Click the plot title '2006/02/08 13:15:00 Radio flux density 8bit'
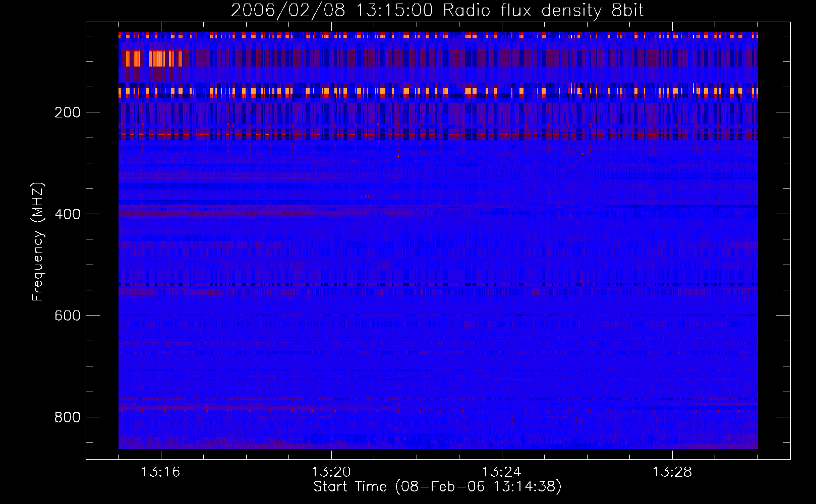Screen dimensions: 816x504 tap(438, 10)
